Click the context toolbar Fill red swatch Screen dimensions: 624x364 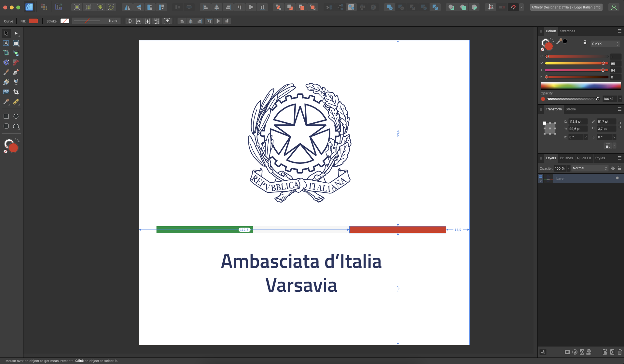point(34,21)
